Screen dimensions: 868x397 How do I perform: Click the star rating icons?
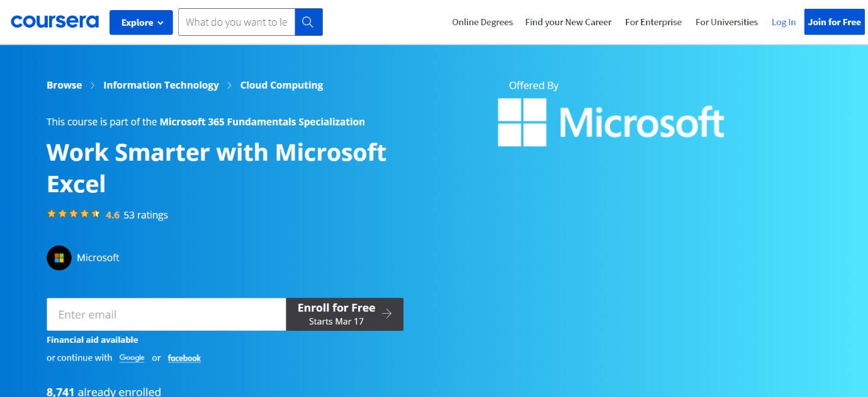coord(74,214)
